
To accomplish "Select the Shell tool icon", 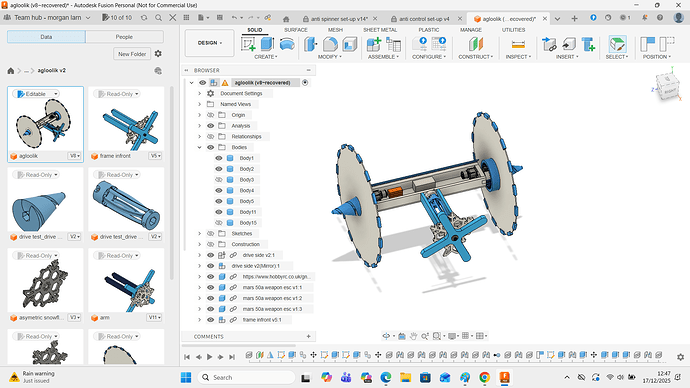I will [x=350, y=44].
